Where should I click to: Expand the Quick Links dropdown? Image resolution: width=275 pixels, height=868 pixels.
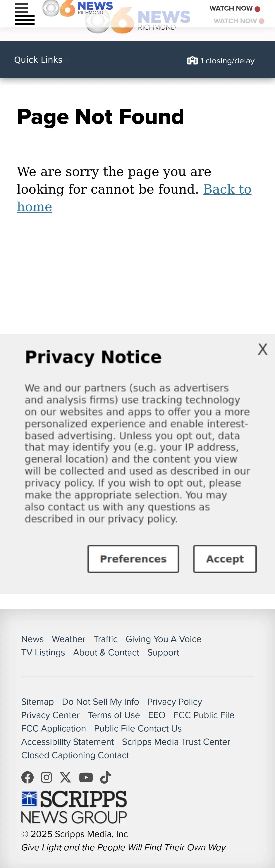click(41, 60)
